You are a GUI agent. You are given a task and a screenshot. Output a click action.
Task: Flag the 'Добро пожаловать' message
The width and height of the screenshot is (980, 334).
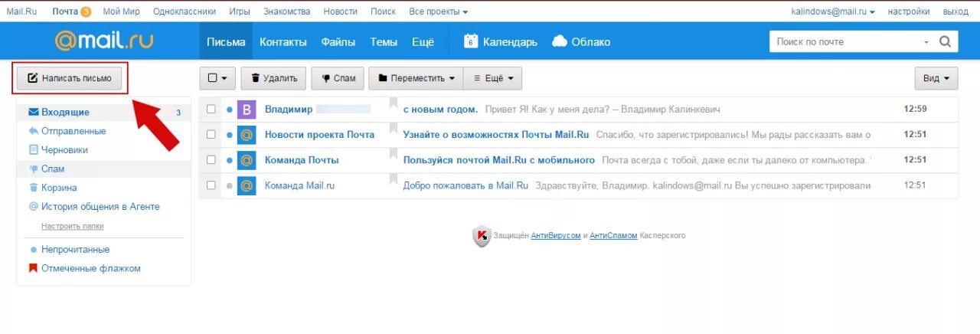tap(394, 180)
